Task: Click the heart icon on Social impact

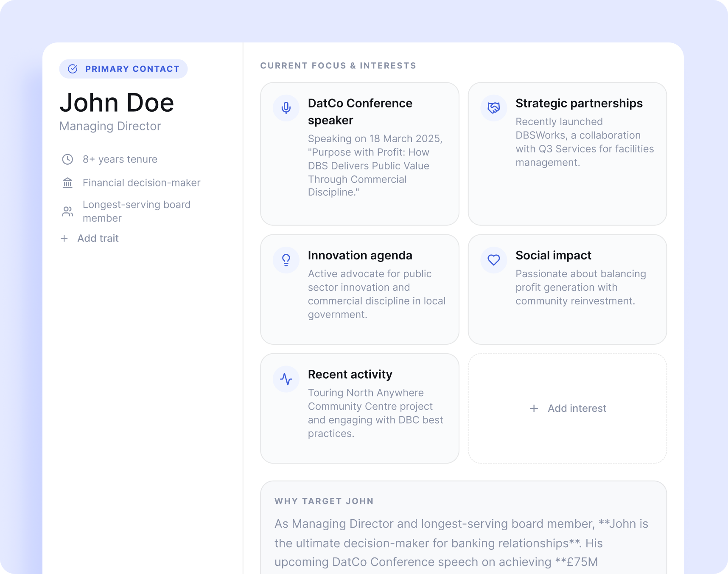Action: [494, 260]
